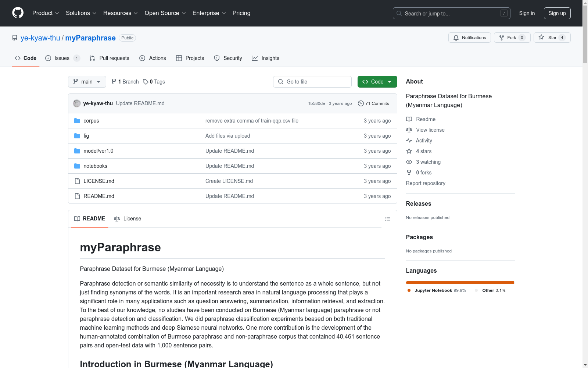
Task: Click the book icon next to Readme
Action: pyautogui.click(x=409, y=119)
